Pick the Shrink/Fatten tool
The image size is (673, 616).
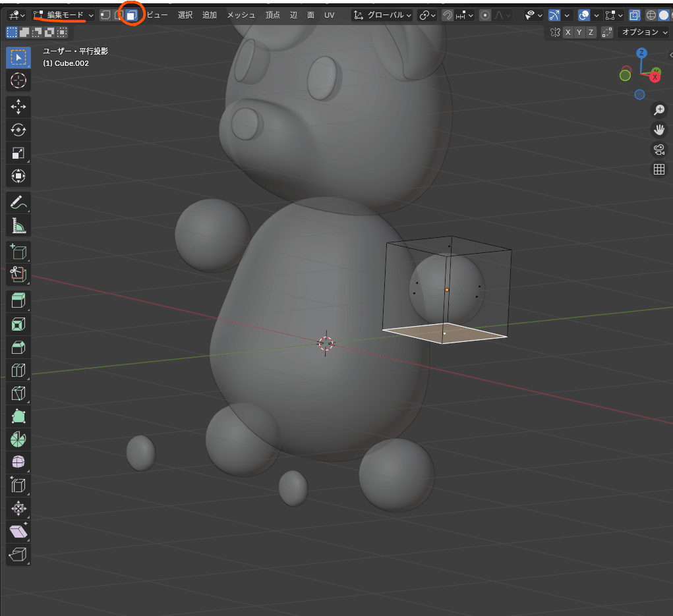[18, 509]
